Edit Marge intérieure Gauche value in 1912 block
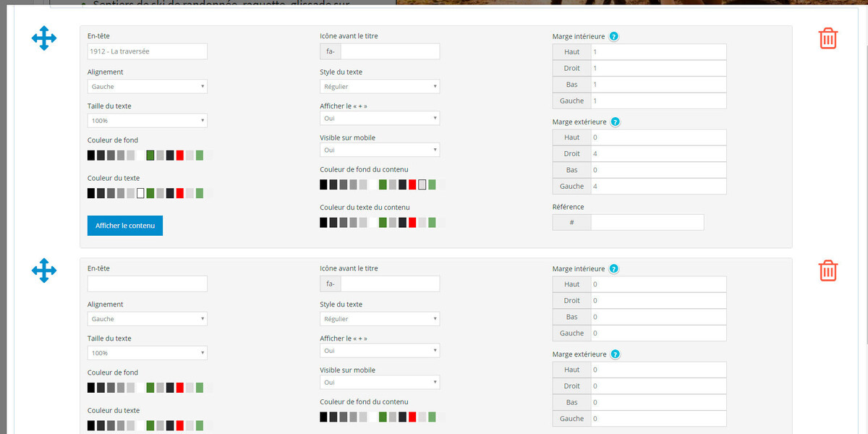 tap(658, 101)
